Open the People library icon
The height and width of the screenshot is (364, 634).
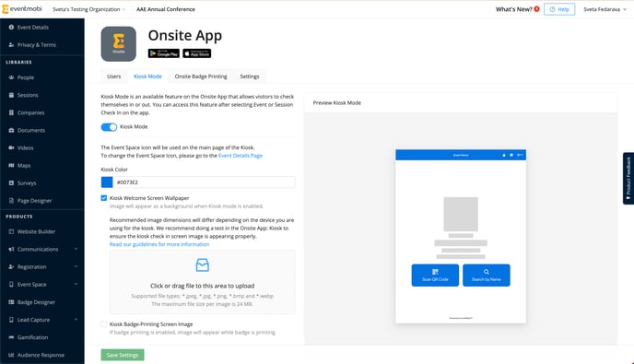click(x=11, y=77)
